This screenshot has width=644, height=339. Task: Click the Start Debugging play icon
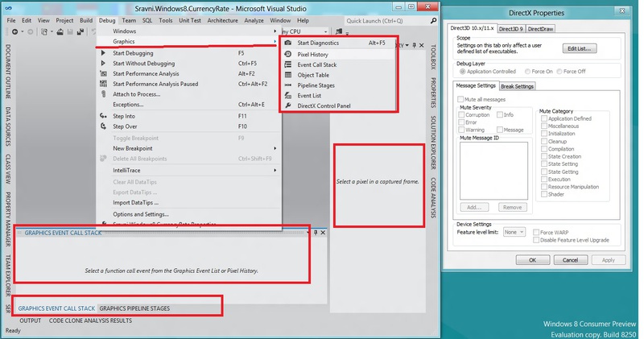(x=103, y=53)
